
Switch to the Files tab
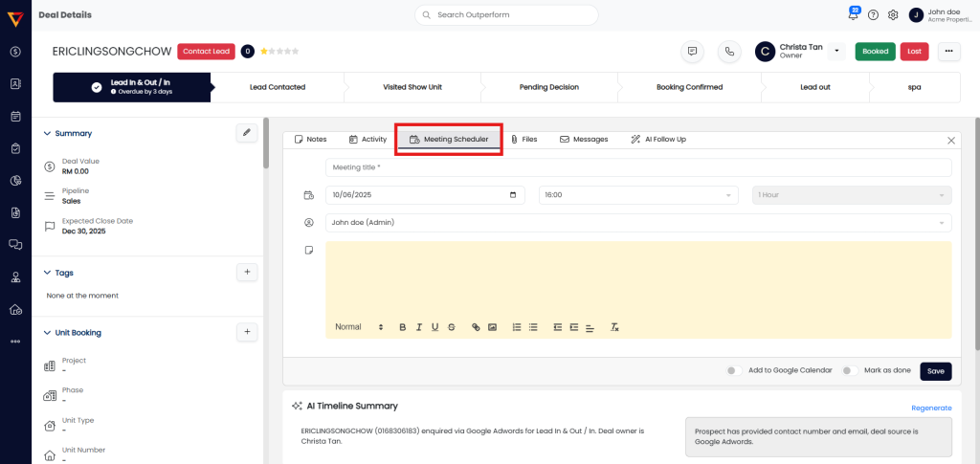(x=523, y=140)
